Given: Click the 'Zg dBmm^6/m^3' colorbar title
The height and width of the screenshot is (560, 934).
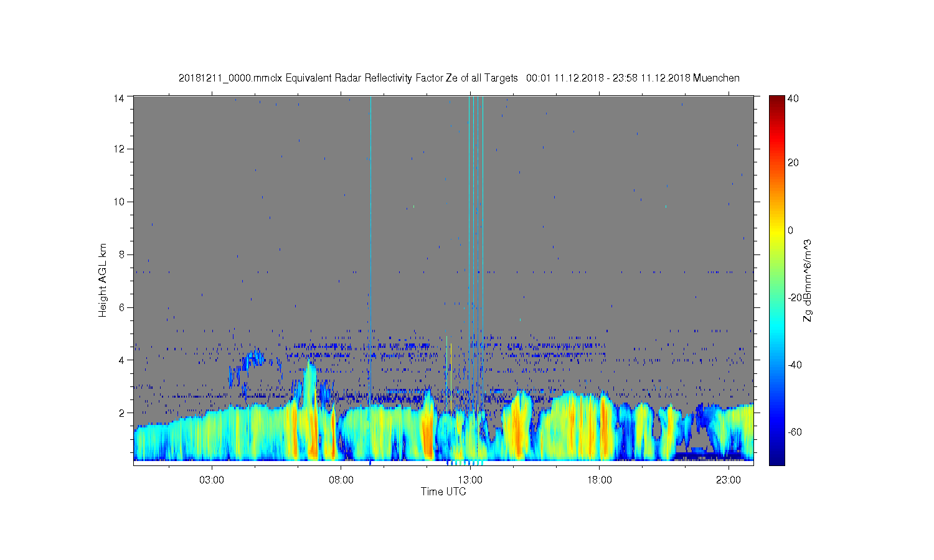Looking at the screenshot, I should (x=808, y=280).
